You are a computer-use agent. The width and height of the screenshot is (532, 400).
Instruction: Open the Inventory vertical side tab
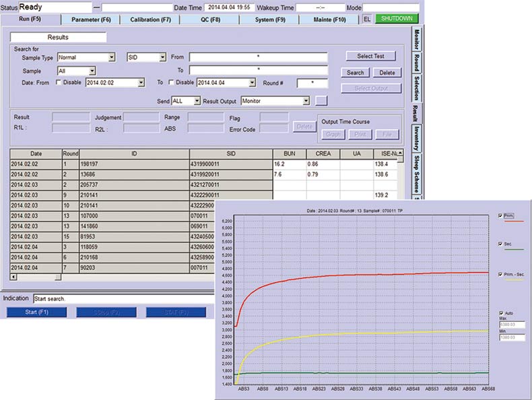(x=416, y=137)
